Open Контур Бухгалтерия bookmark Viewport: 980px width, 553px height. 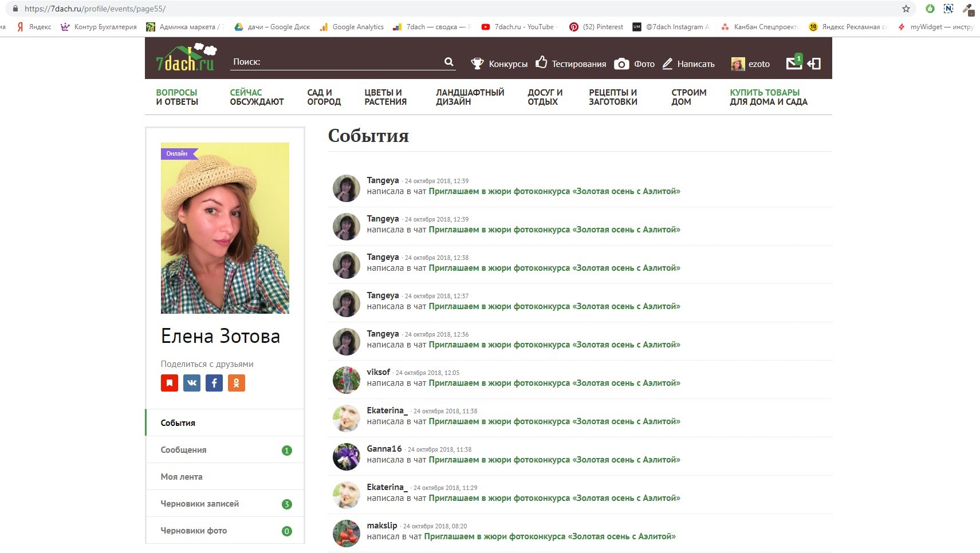[x=99, y=27]
